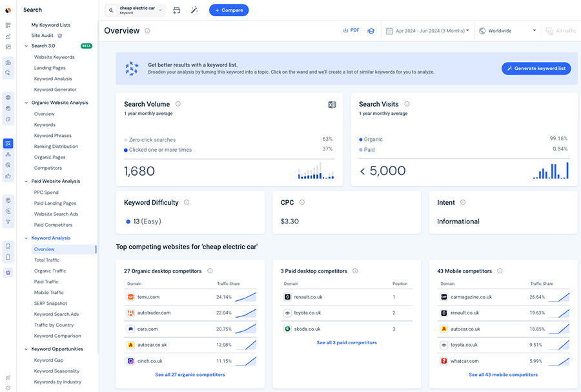Open the All traffic dropdown
This screenshot has width=581, height=392.
tap(561, 31)
